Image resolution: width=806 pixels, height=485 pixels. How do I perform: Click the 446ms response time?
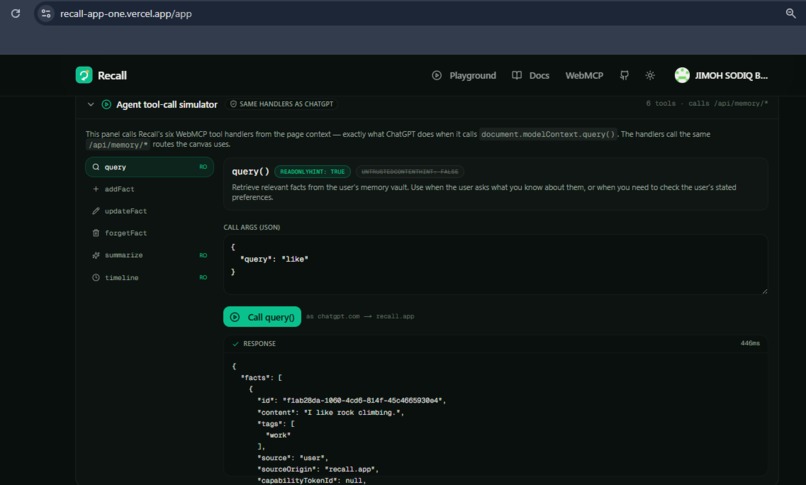[750, 343]
